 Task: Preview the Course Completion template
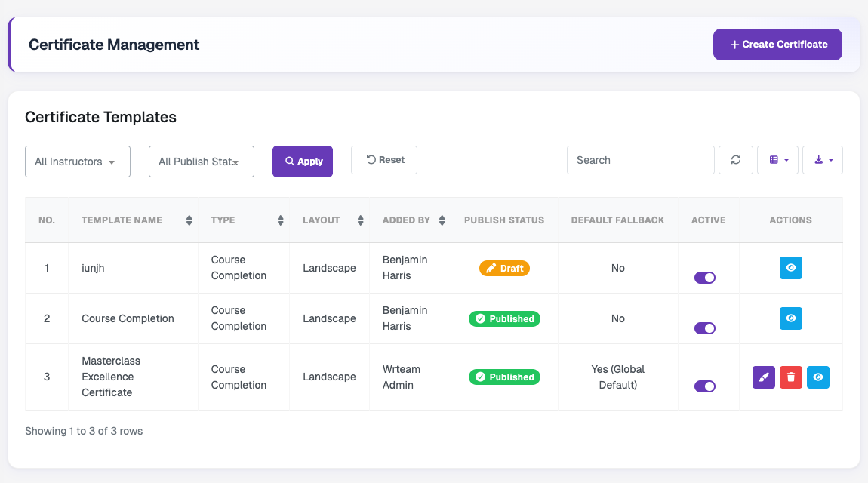point(790,318)
